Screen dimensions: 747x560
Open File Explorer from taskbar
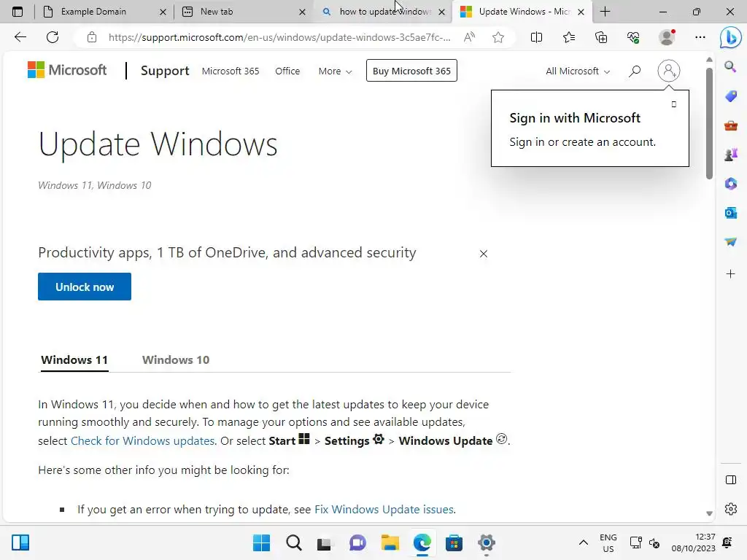point(390,542)
